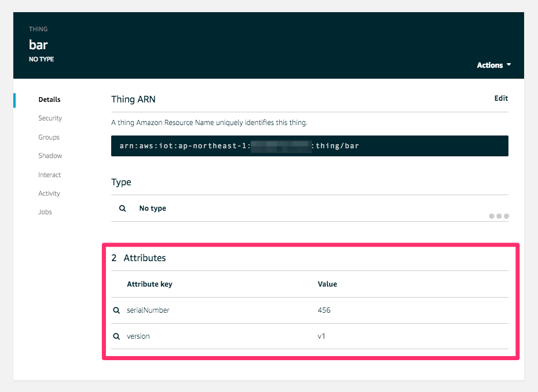This screenshot has height=392, width=538.
Task: Click the version value "v1"
Action: [x=323, y=336]
